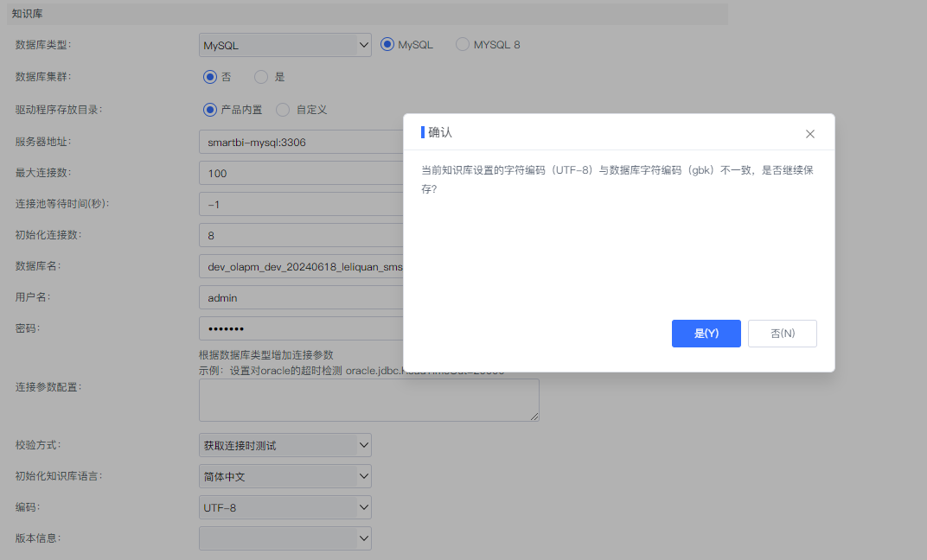Click the 数据库名 database name field

[x=303, y=266]
